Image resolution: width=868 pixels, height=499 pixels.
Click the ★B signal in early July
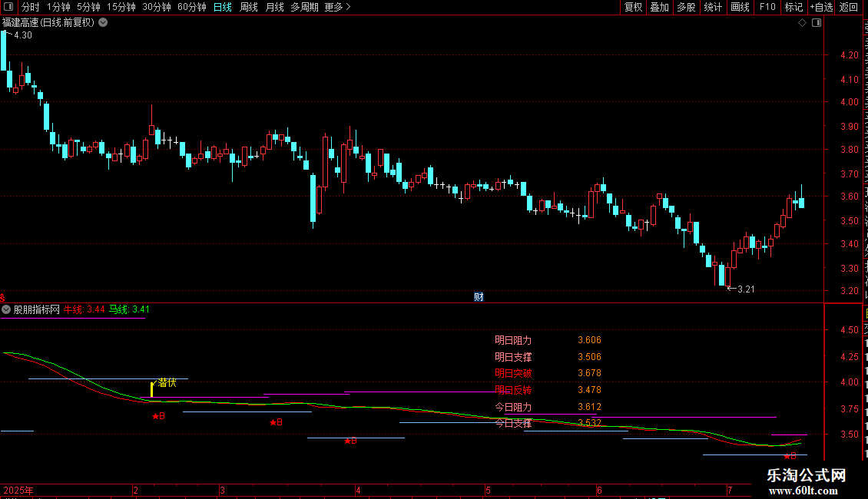790,456
